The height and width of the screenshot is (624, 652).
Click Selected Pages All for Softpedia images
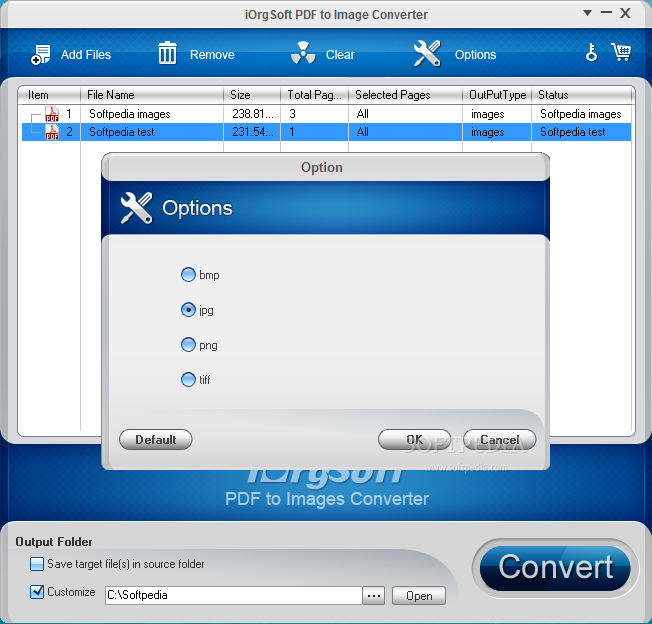pyautogui.click(x=363, y=114)
